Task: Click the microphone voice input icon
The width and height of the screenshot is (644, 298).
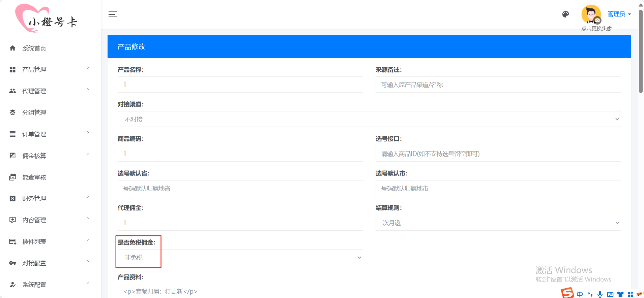Action: pyautogui.click(x=600, y=294)
